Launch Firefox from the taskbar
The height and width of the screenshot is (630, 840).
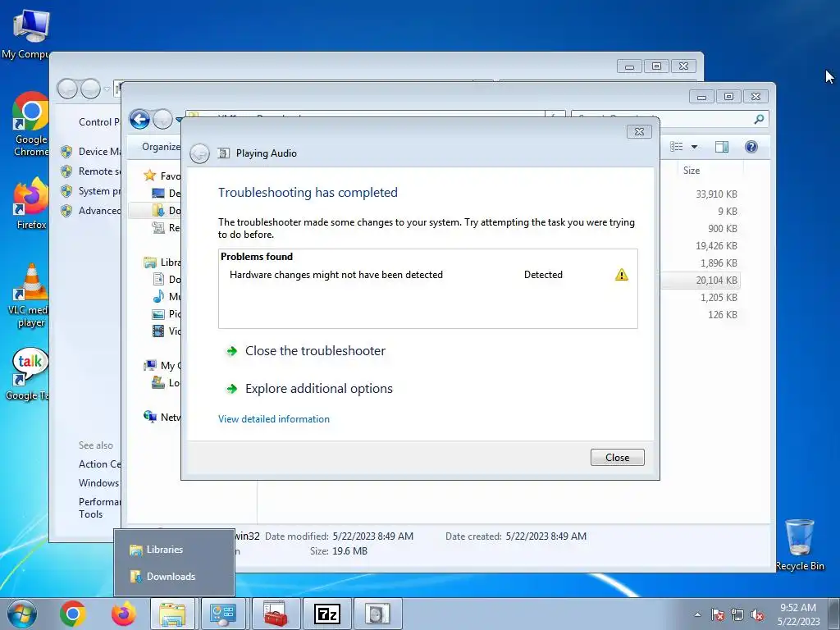(123, 614)
